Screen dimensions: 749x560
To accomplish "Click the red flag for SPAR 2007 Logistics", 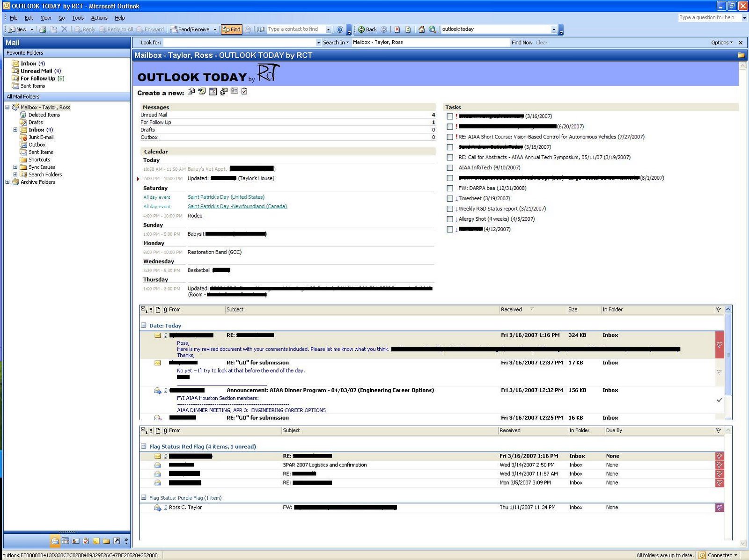I will [720, 465].
